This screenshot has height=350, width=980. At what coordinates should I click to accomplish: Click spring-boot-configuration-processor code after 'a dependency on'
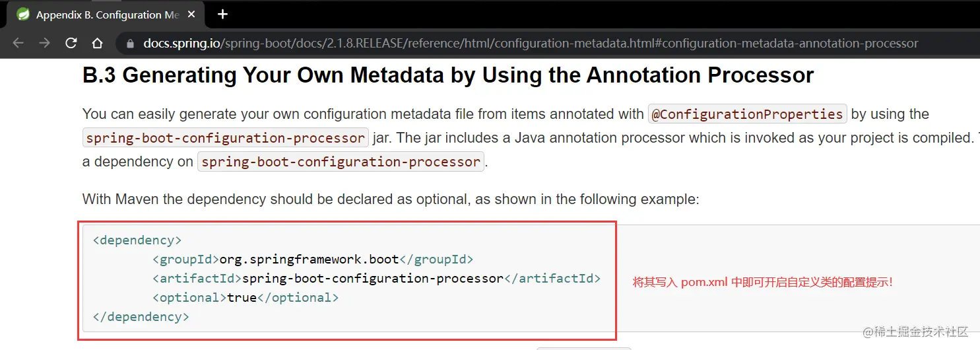(341, 162)
